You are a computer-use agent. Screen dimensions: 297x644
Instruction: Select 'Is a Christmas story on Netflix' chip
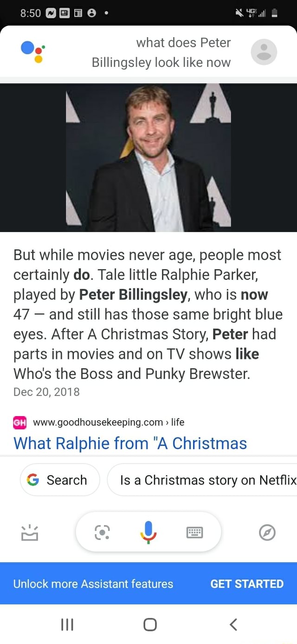coord(202,480)
